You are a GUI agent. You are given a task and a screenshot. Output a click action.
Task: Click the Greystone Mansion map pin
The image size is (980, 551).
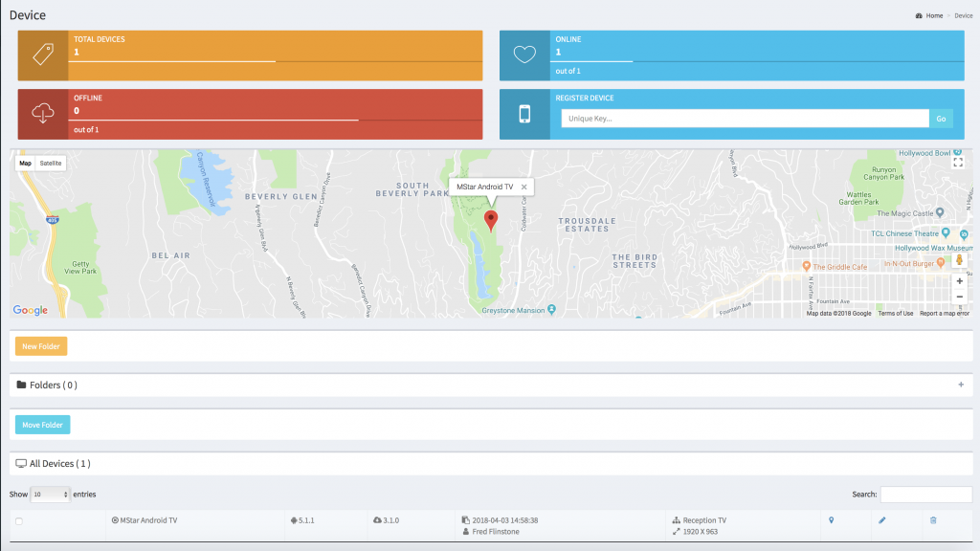[551, 309]
